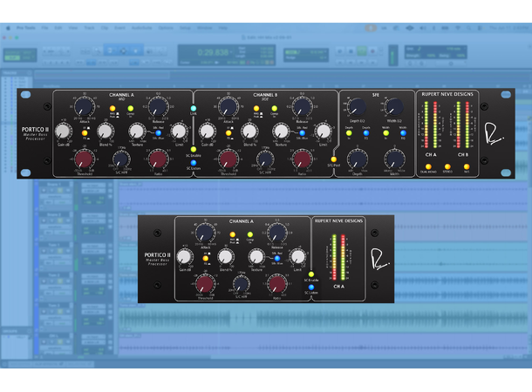532x392 pixels.
Task: Click Channel A Gain dB knob on stereo unit
Action: click(x=63, y=132)
